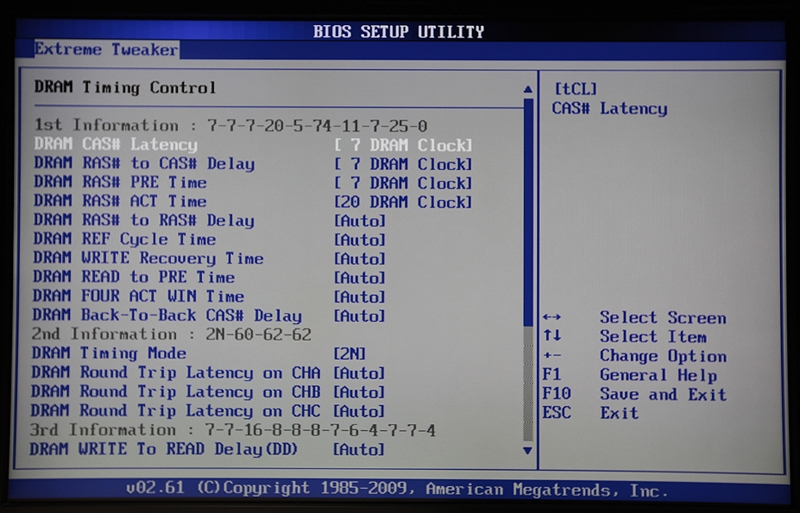Click the DRAM RAS# to CAS# Delay label
The image size is (800, 513).
[x=144, y=163]
